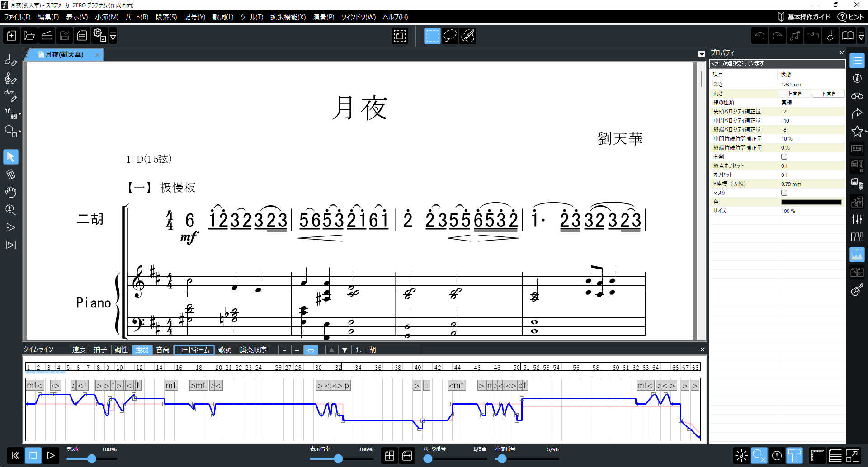This screenshot has width=868, height=467.
Task: Set slur direction to 下向き
Action: [828, 94]
